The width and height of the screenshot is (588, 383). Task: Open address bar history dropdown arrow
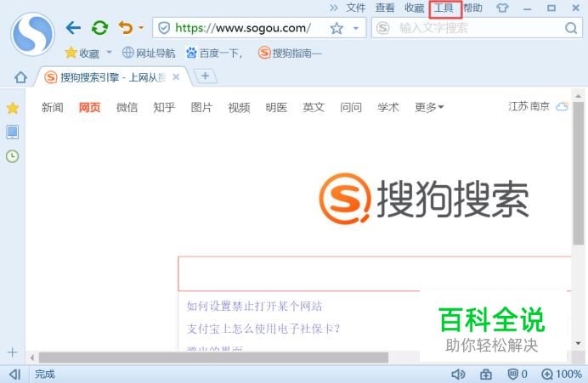point(356,28)
